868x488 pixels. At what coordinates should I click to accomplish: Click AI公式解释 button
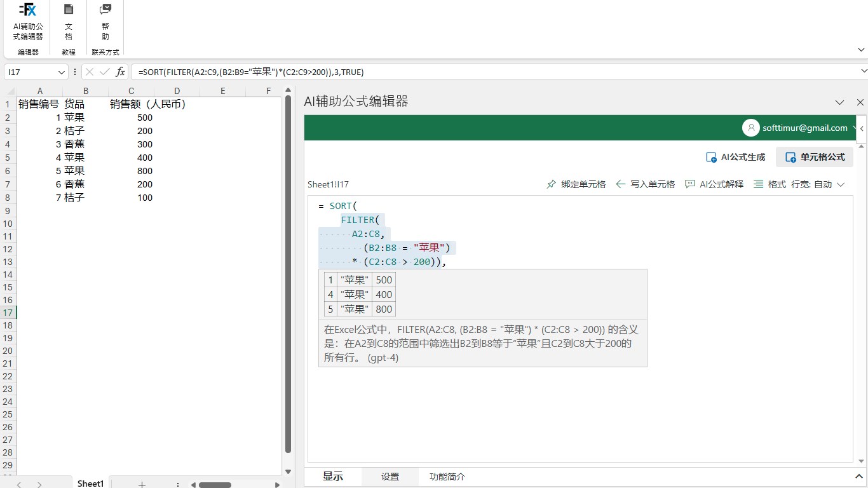point(714,184)
